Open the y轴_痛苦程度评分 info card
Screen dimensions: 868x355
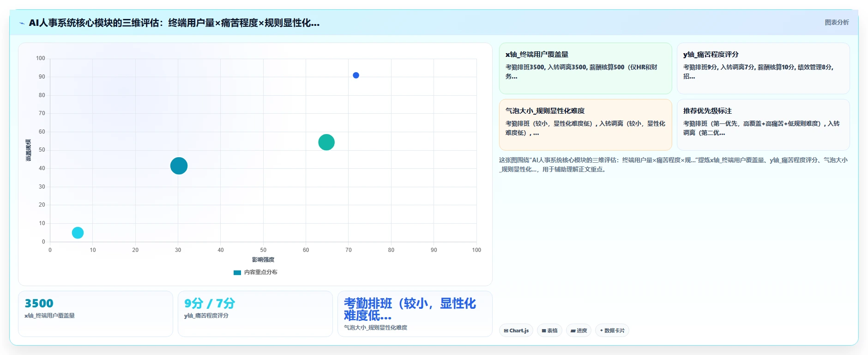pos(763,68)
